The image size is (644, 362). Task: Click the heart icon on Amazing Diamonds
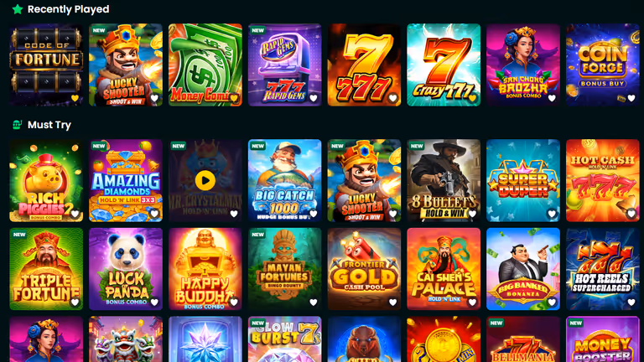click(154, 214)
